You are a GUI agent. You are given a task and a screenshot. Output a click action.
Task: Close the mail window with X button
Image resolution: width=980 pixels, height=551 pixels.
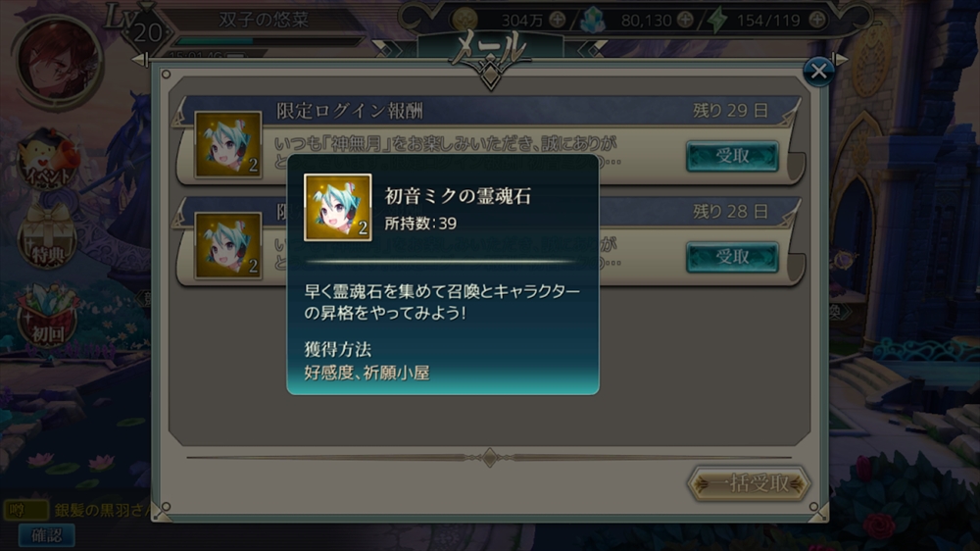[x=818, y=72]
